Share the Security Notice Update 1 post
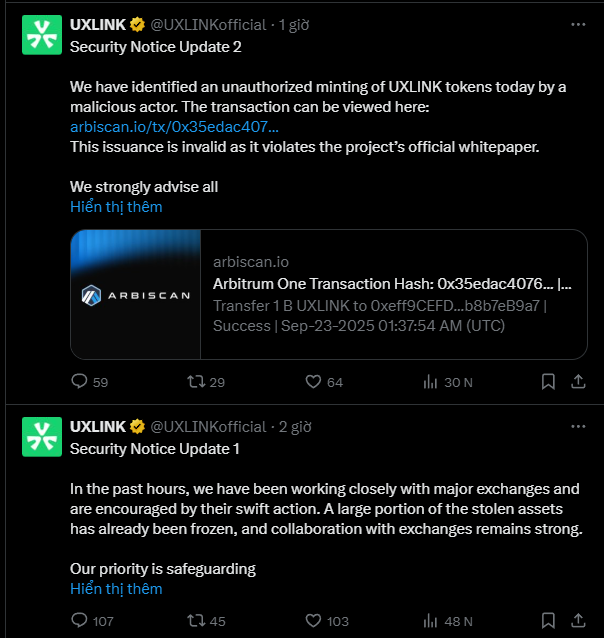604x638 pixels. pos(578,621)
